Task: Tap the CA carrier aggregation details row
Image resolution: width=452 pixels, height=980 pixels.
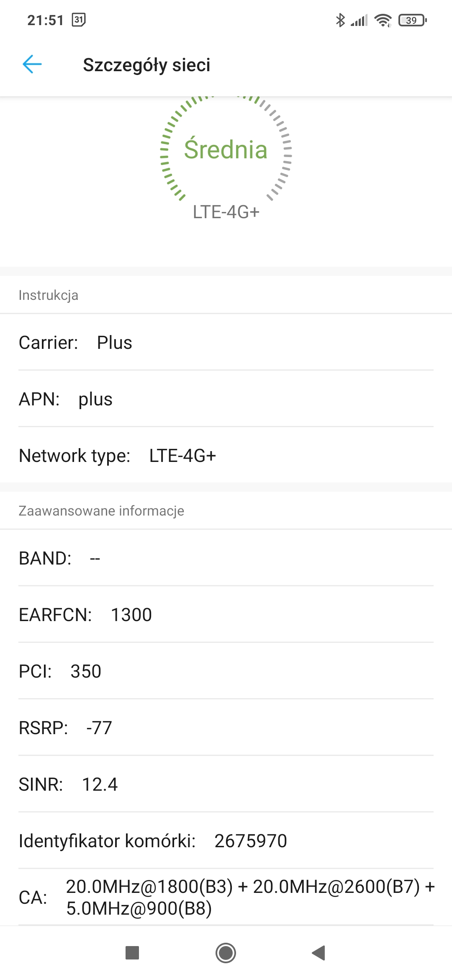Action: (226, 897)
